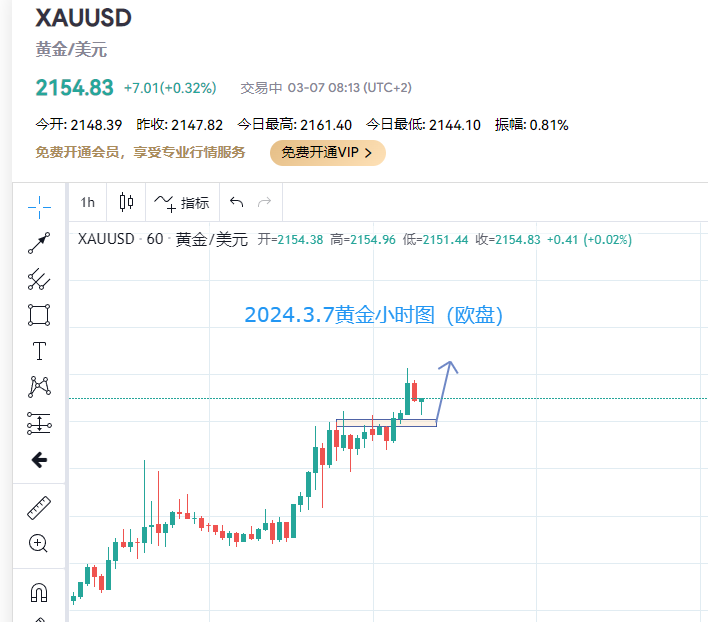Image resolution: width=708 pixels, height=622 pixels.
Task: Select the forecast position tool
Action: (x=39, y=423)
